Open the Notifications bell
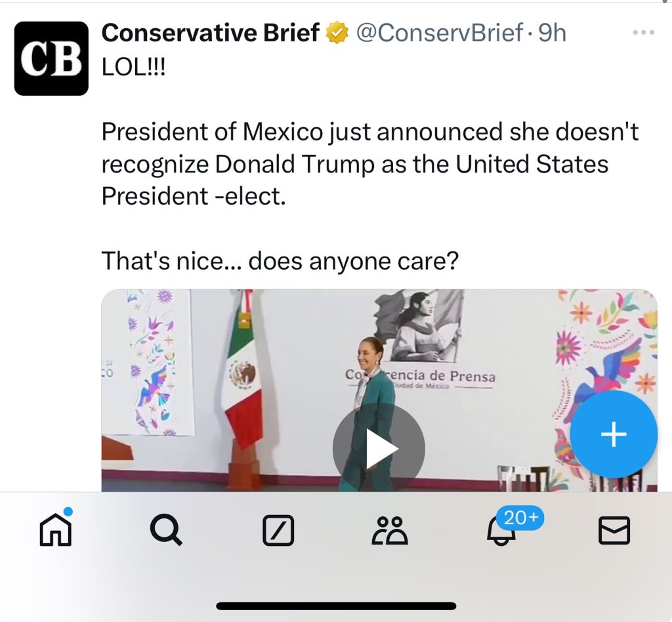Image resolution: width=672 pixels, height=622 pixels. 501,533
